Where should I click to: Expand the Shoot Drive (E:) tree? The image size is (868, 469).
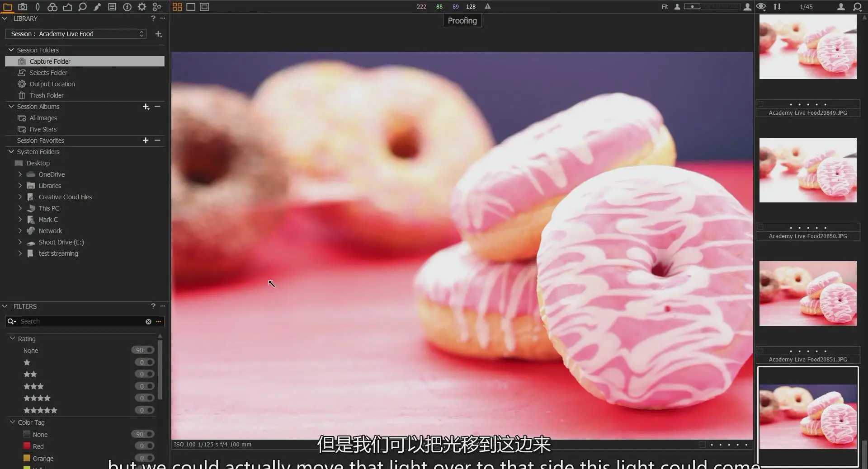click(20, 242)
